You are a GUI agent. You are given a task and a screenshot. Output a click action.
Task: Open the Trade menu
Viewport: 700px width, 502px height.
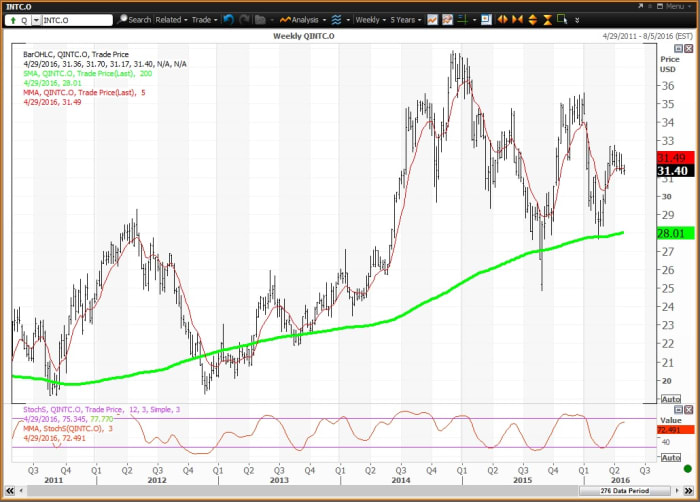tap(204, 19)
